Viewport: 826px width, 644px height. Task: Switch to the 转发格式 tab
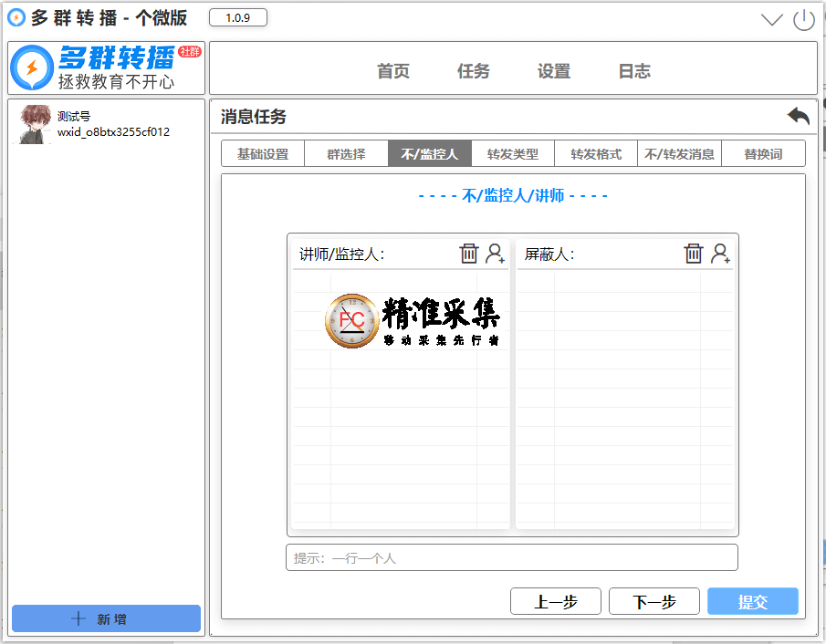click(596, 154)
